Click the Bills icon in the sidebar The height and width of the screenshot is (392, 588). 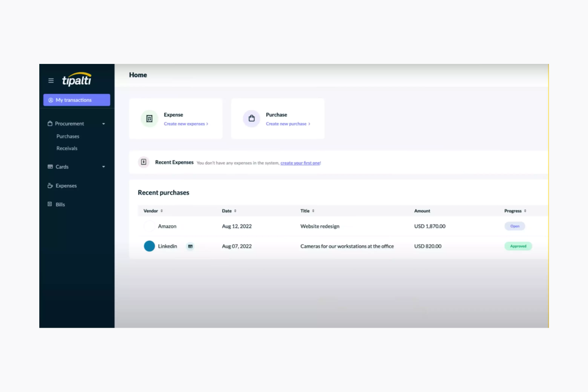49,204
